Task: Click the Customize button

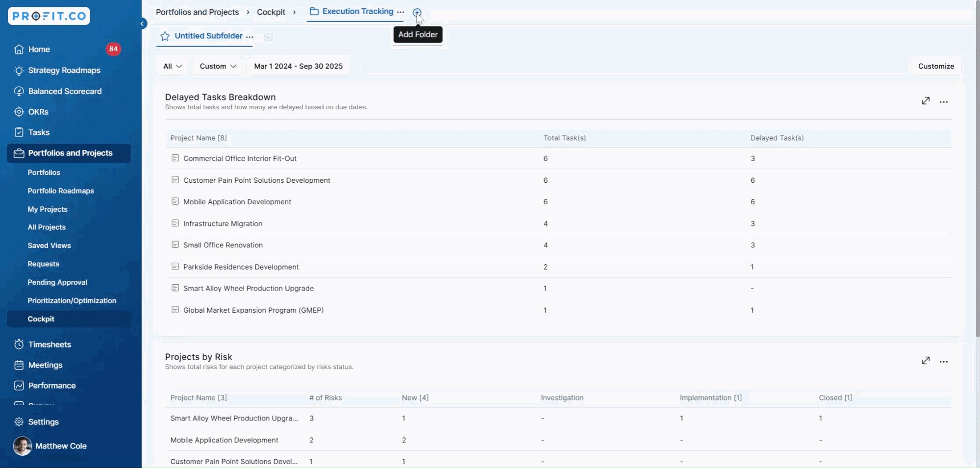Action: (x=935, y=66)
